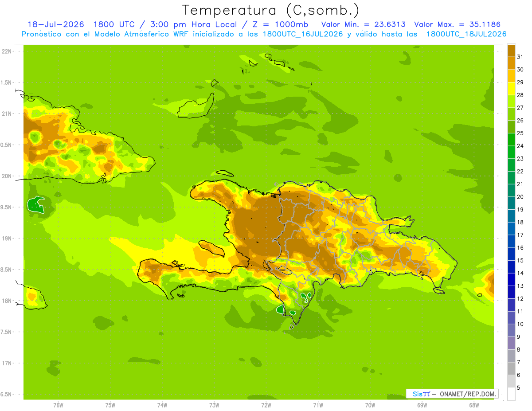Click the "29" label on the color scale
The height and width of the screenshot is (411, 532).
click(x=520, y=82)
